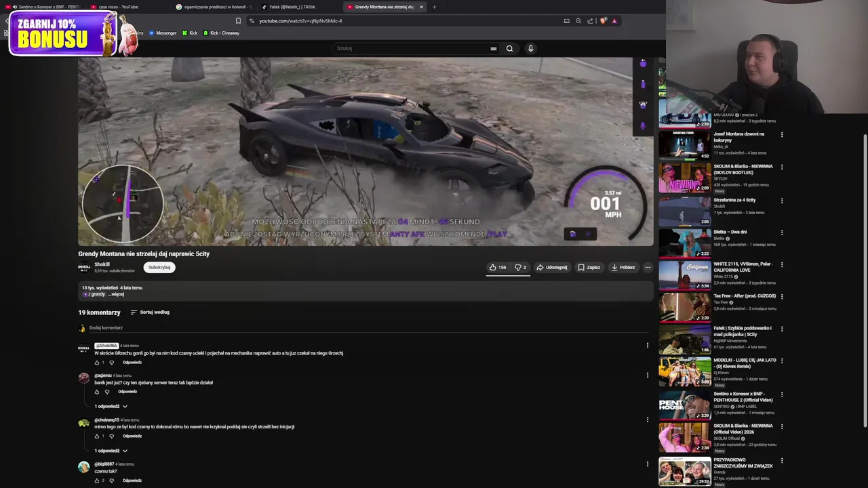Expand 1 odpowiedź under @xgiersu comment

point(111,407)
